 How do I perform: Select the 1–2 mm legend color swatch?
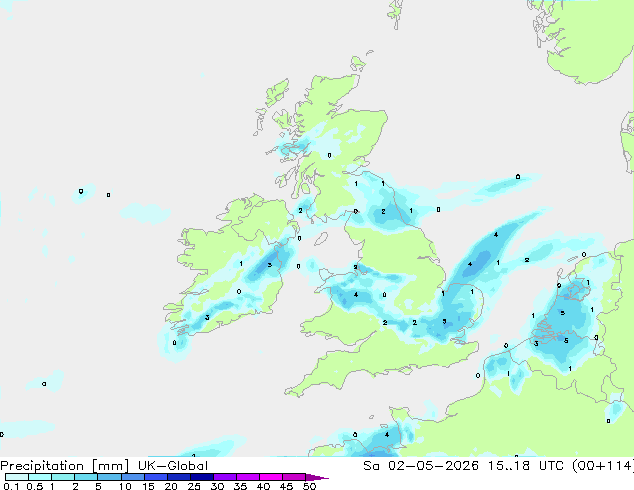(63, 477)
